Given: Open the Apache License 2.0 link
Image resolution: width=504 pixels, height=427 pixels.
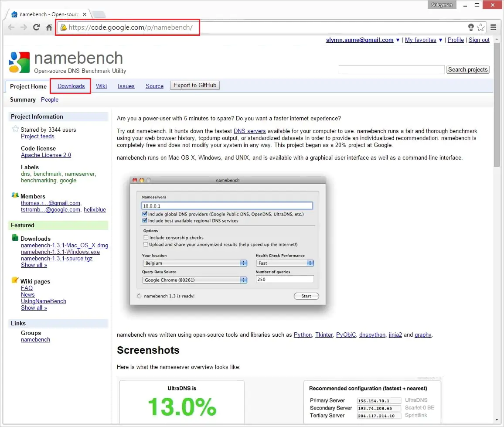Looking at the screenshot, I should click(x=46, y=155).
